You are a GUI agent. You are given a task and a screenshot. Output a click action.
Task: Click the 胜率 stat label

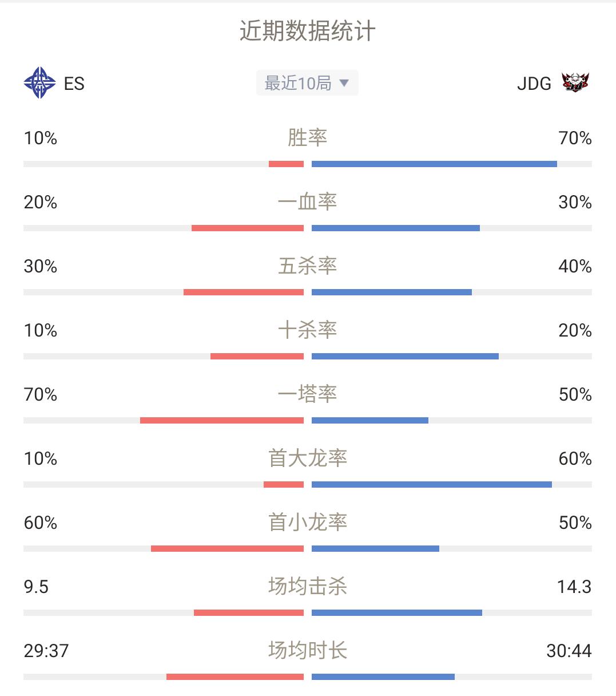308,138
